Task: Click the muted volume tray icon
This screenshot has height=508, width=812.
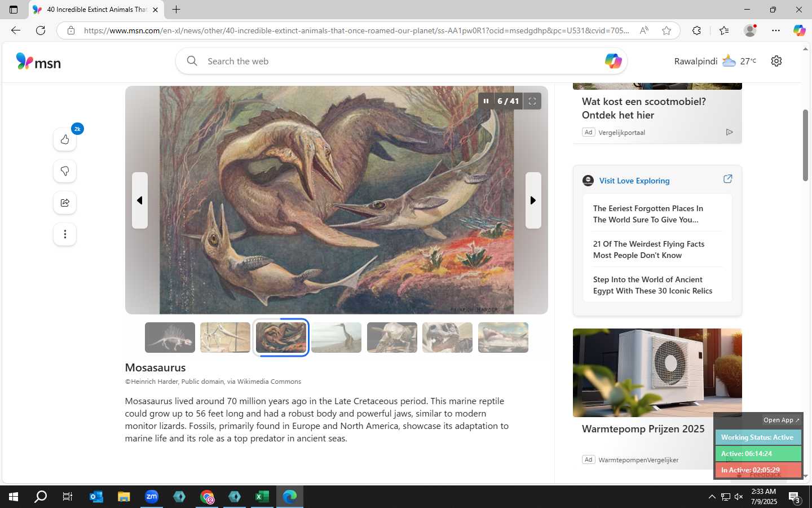Action: click(x=739, y=497)
